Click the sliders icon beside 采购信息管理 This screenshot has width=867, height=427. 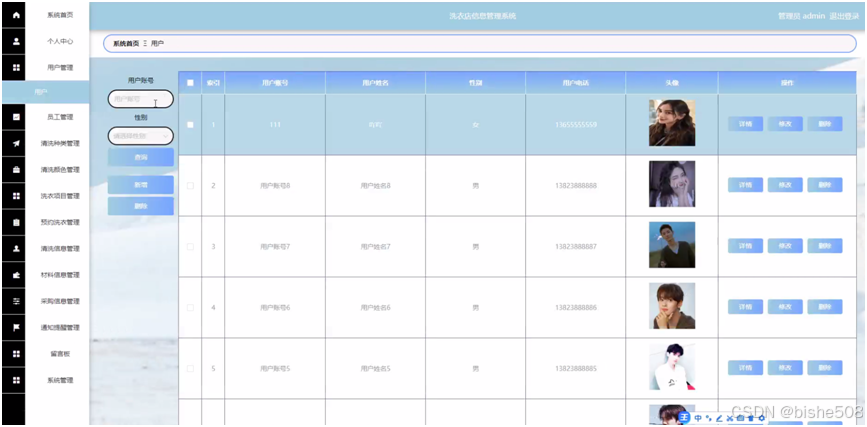16,301
